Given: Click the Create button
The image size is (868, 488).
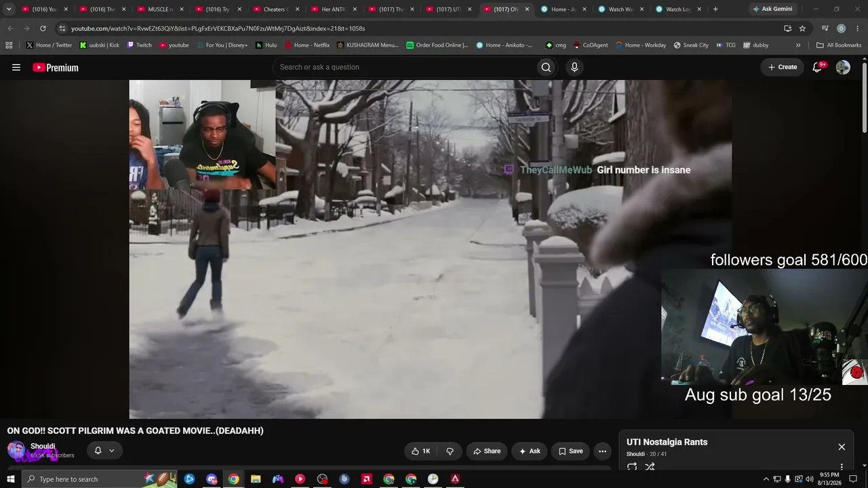Looking at the screenshot, I should coord(782,67).
